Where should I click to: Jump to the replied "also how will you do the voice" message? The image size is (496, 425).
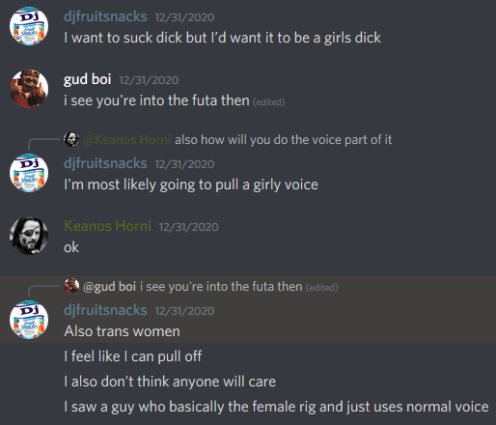(283, 140)
